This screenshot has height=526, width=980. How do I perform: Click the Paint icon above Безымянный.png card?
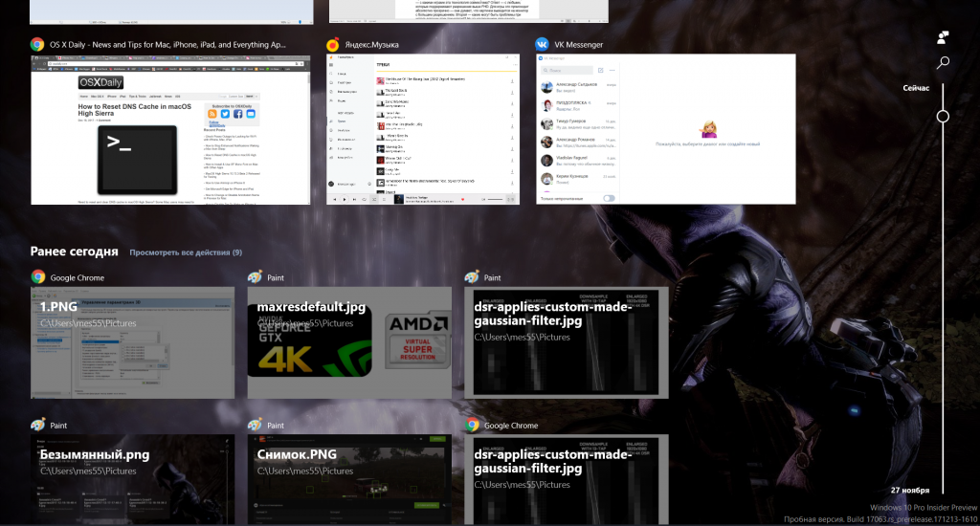[38, 425]
